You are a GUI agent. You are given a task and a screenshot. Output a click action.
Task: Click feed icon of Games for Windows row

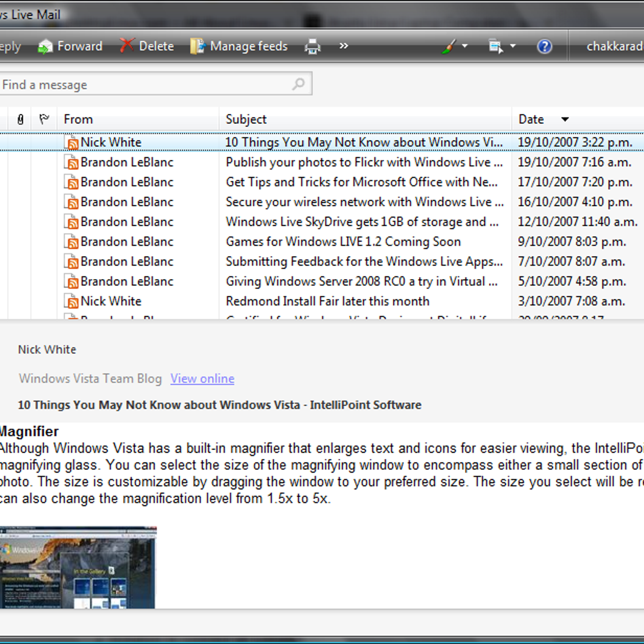click(71, 242)
